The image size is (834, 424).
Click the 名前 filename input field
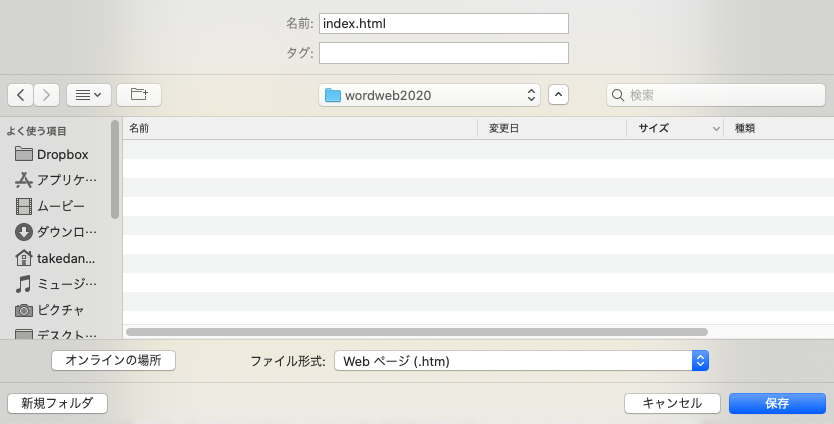pyautogui.click(x=443, y=23)
